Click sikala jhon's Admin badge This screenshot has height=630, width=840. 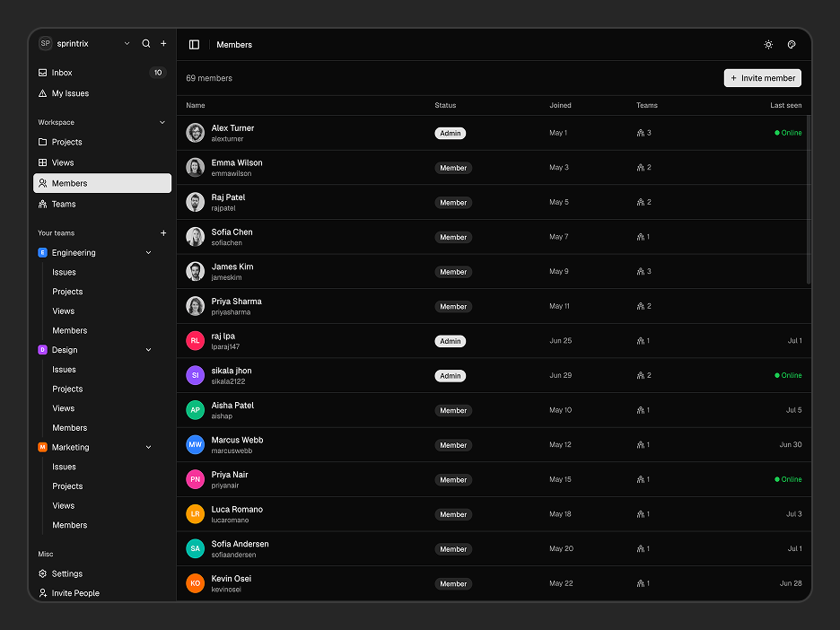450,375
